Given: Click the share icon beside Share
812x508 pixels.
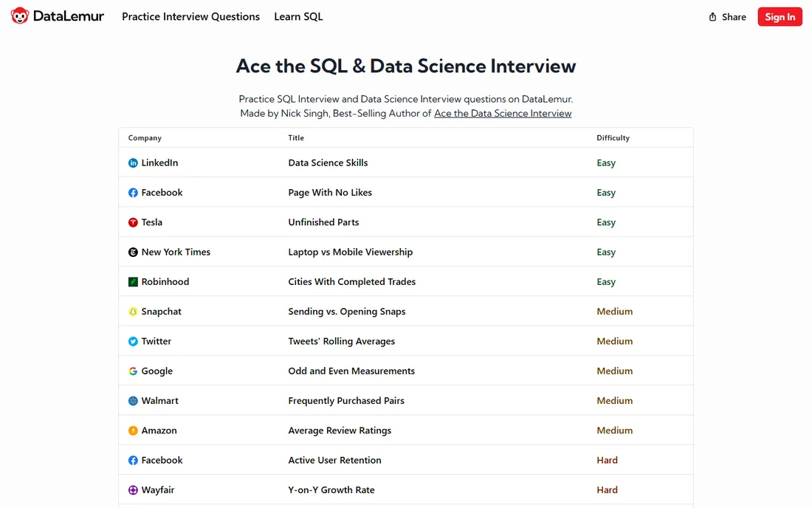Looking at the screenshot, I should click(712, 17).
